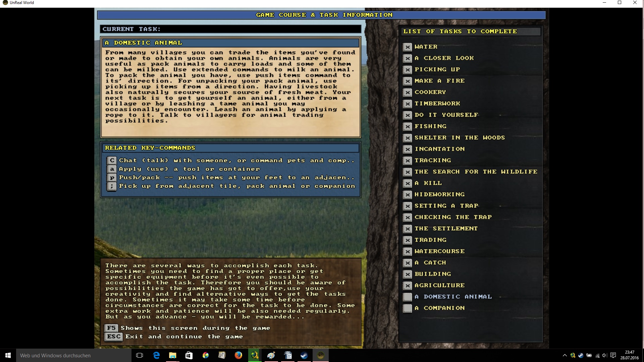Viewport: 644px width, 362px height.
Task: Toggle the AGRICULTURE task checkbox
Action: [x=408, y=286]
